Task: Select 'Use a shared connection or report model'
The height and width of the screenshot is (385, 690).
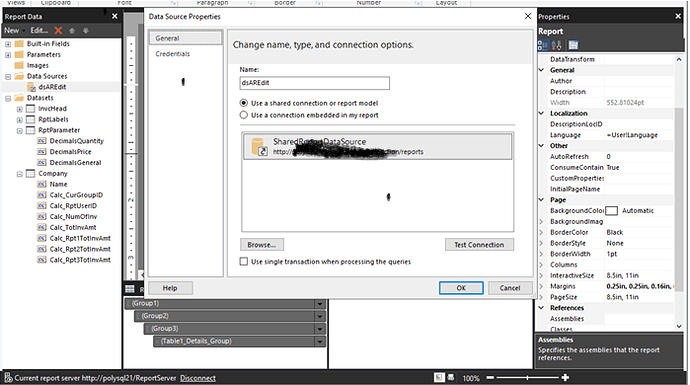Action: (244, 103)
